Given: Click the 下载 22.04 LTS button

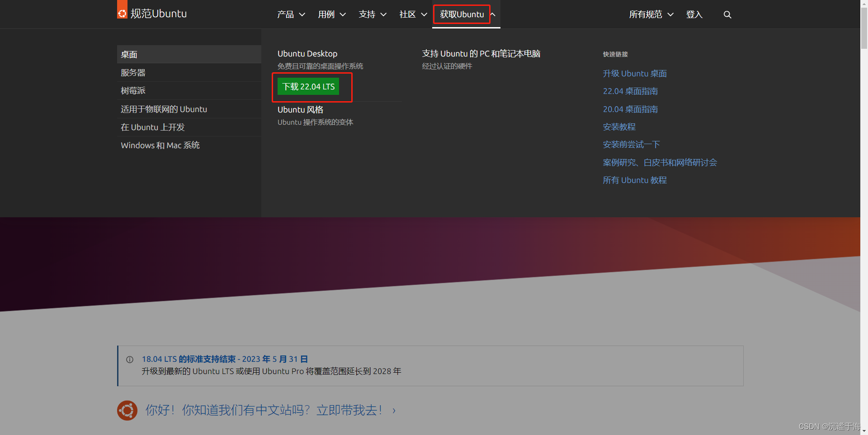Looking at the screenshot, I should click(308, 86).
